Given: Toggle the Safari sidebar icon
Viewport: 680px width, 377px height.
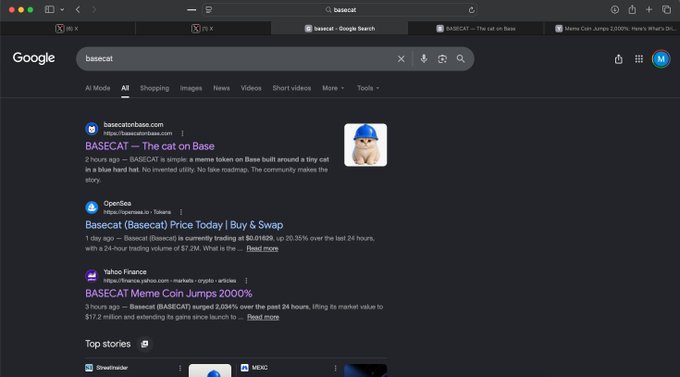Looking at the screenshot, I should click(x=49, y=9).
